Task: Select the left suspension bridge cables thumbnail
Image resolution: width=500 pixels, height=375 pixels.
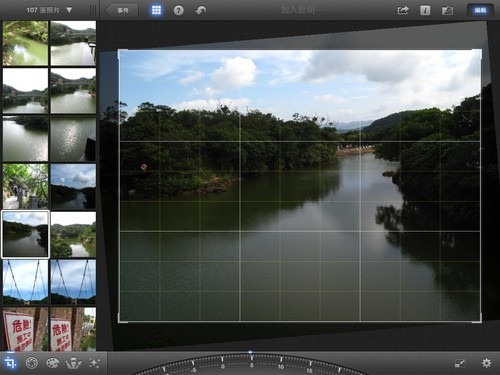Action: (x=25, y=282)
